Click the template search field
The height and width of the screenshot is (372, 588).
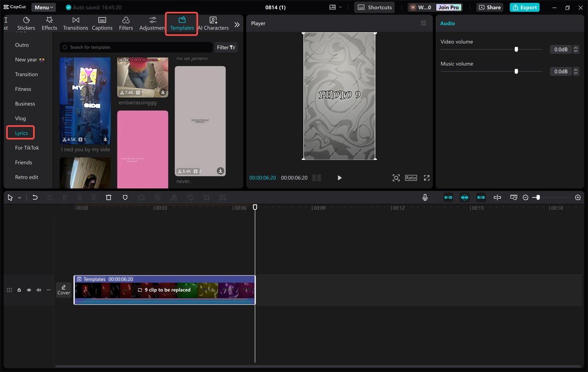coord(136,47)
